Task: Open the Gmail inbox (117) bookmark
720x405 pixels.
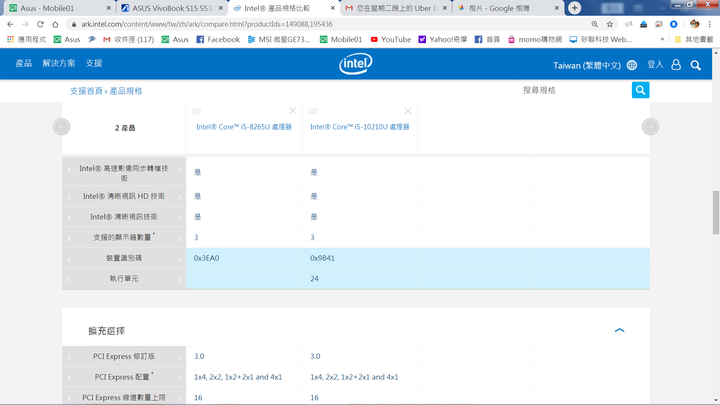Action: pos(129,39)
